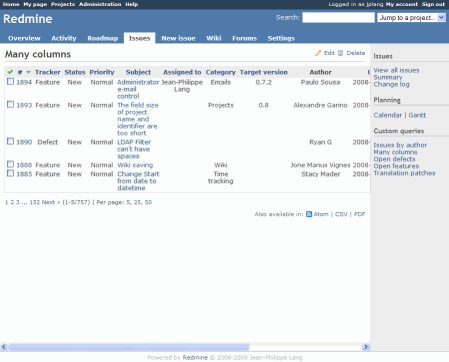The height and width of the screenshot is (362, 449).
Task: Tick the checkbox for issue 1894
Action: (x=10, y=82)
